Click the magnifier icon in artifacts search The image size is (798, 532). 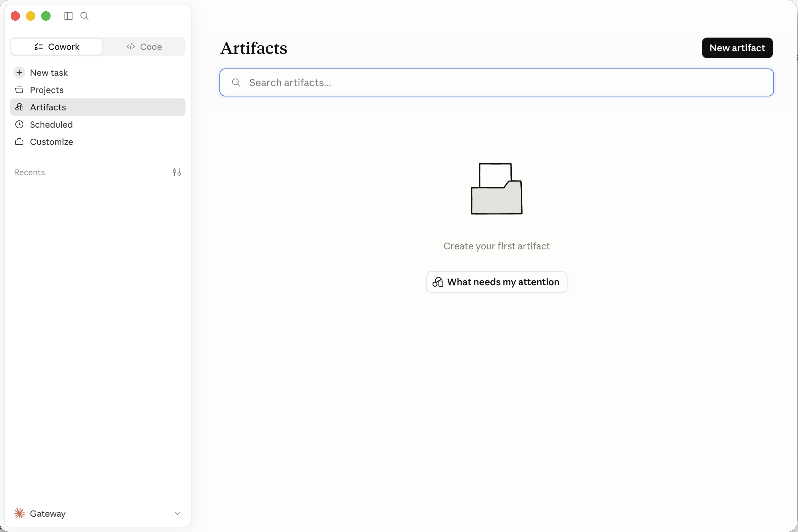tap(236, 82)
